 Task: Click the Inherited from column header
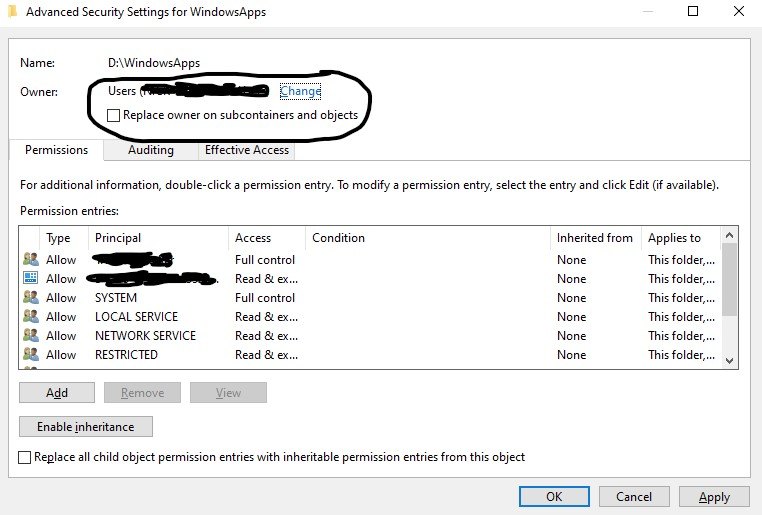tap(595, 238)
